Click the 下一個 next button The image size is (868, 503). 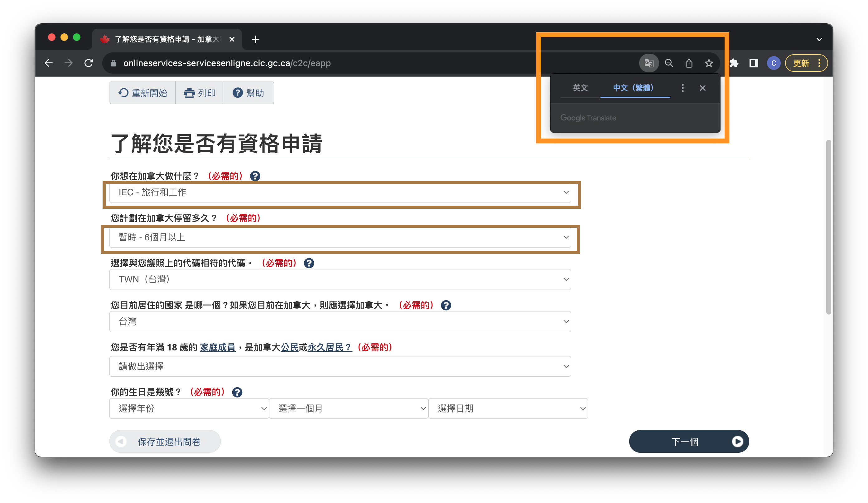[x=689, y=442]
